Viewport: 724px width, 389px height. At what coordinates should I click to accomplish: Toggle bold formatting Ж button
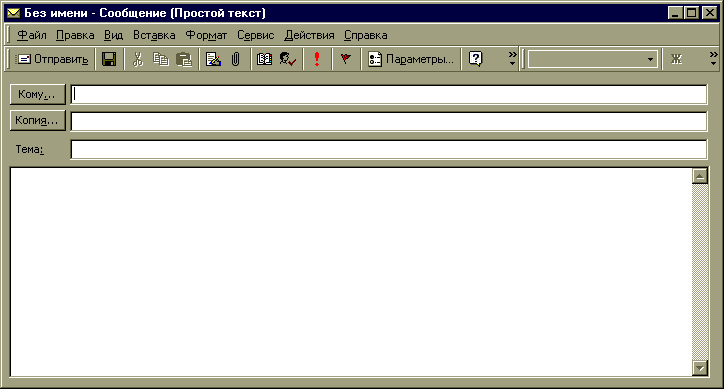click(676, 59)
